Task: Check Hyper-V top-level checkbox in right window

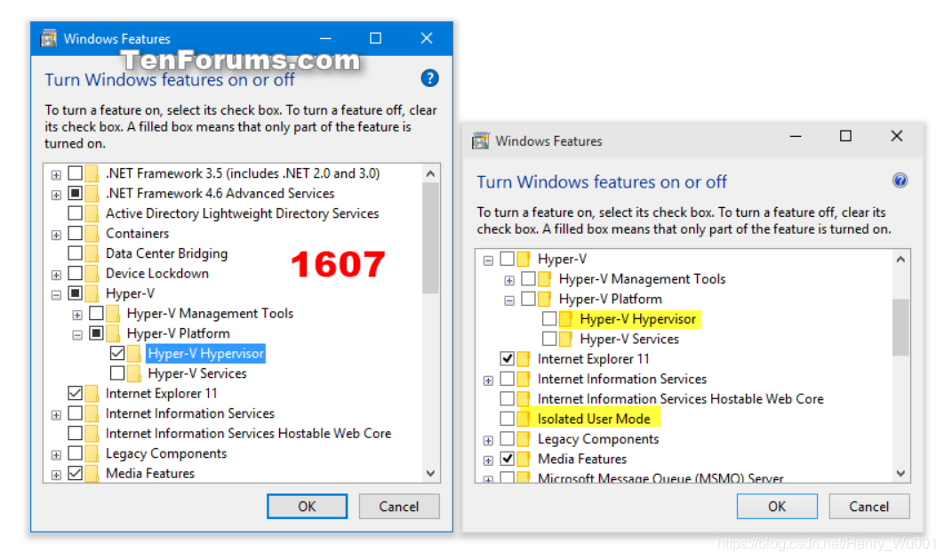Action: coord(507,259)
